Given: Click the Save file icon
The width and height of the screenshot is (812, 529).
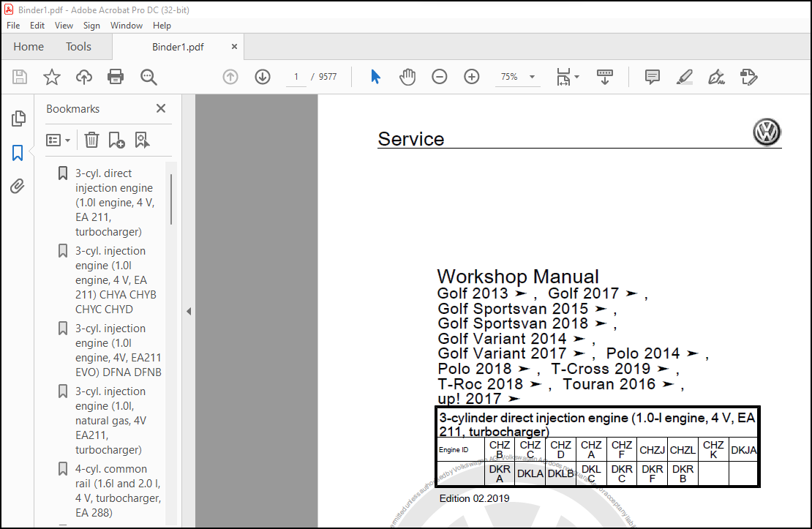Looking at the screenshot, I should click(20, 77).
